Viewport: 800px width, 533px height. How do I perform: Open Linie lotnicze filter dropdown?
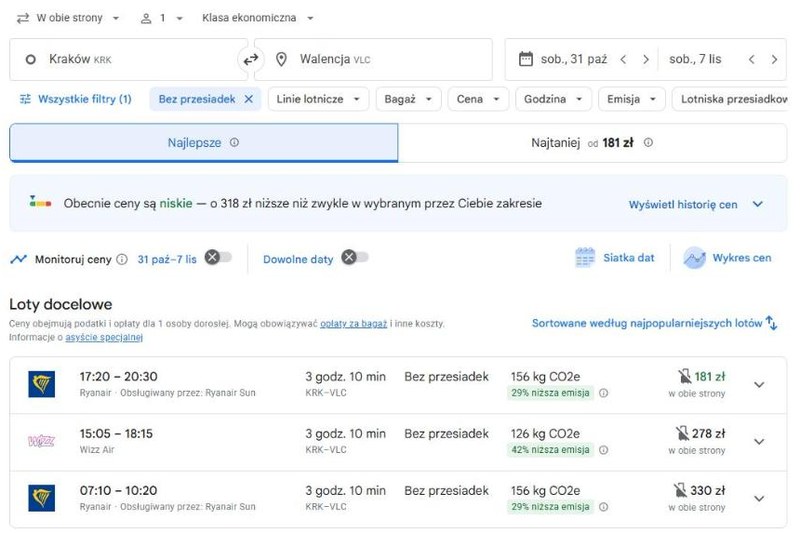(318, 99)
